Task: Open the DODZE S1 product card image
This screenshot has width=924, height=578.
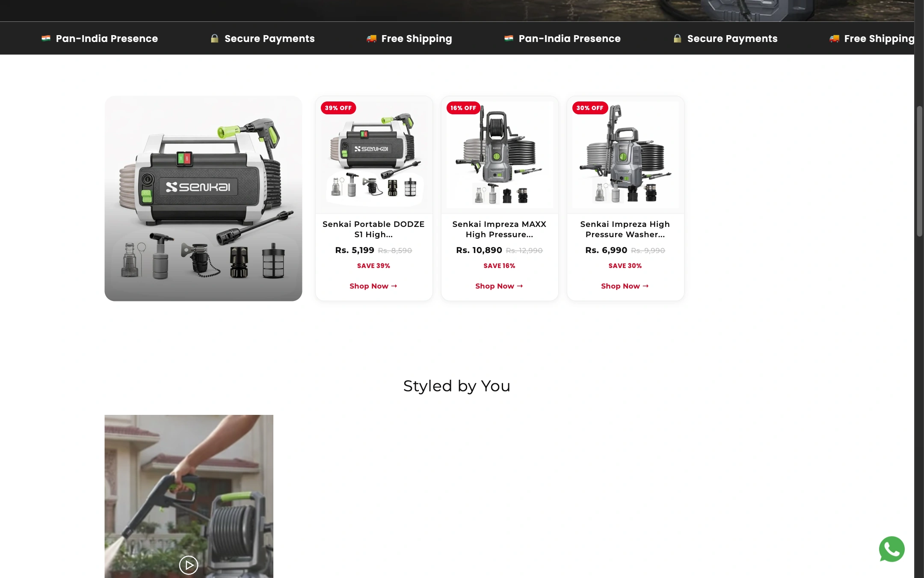Action: click(x=374, y=155)
